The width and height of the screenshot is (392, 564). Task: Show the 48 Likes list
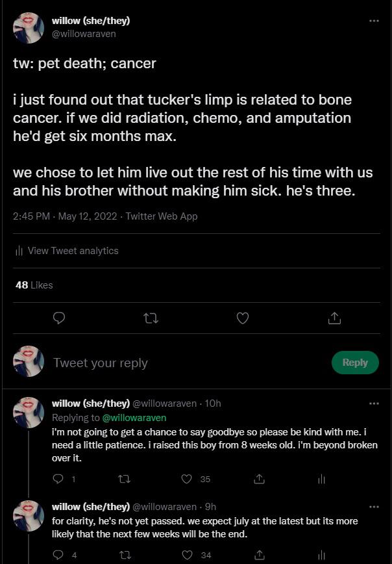click(34, 285)
